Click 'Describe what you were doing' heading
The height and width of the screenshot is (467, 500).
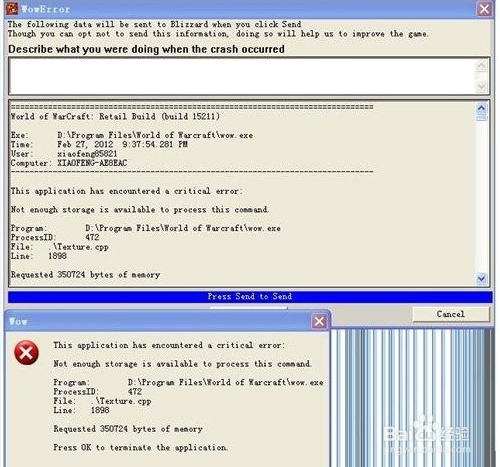click(x=146, y=49)
